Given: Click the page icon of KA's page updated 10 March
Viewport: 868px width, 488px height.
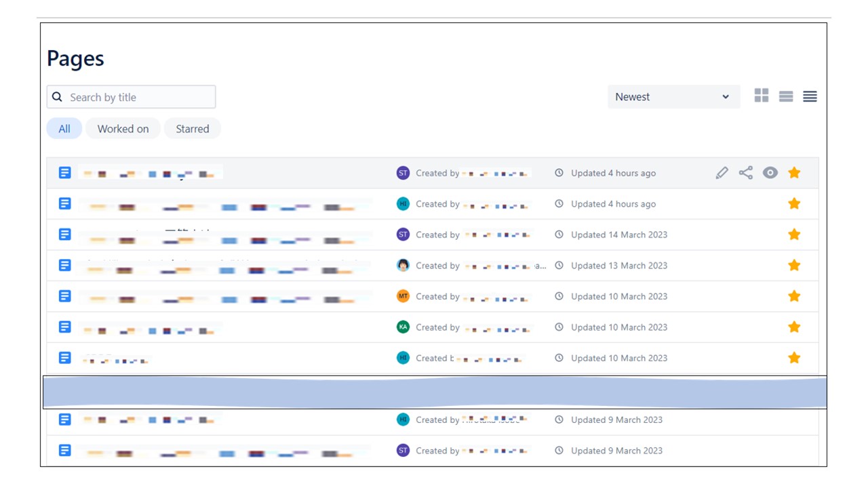Looking at the screenshot, I should pos(64,327).
